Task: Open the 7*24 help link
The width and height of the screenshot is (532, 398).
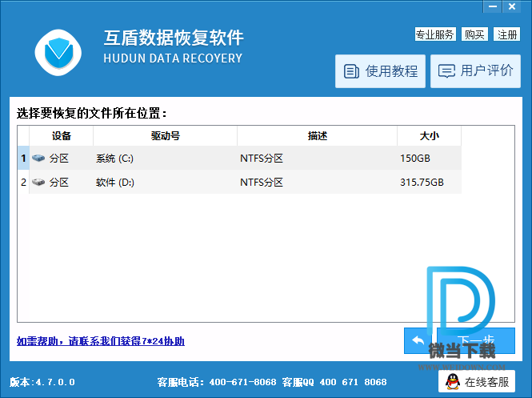Action: click(101, 341)
